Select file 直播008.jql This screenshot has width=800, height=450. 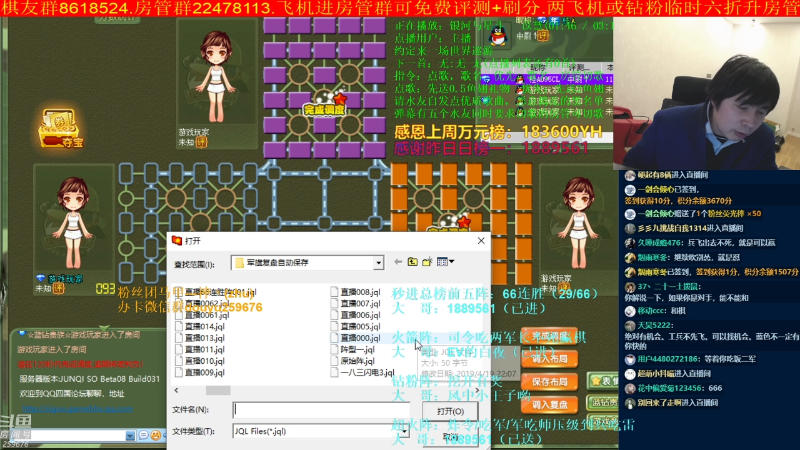[355, 292]
